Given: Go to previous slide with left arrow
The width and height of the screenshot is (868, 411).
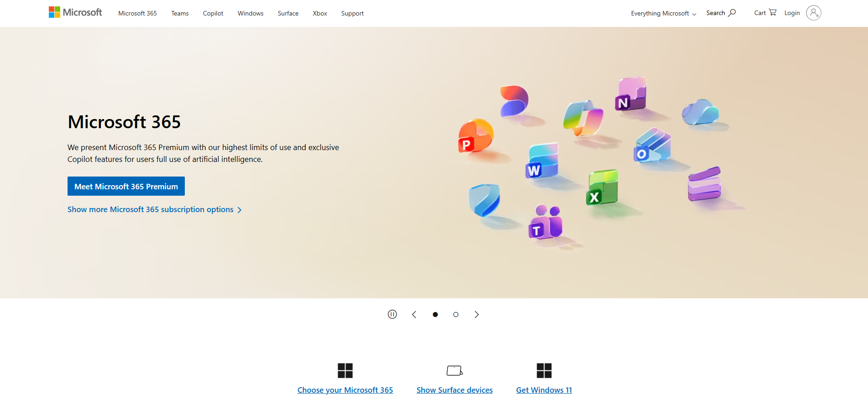Looking at the screenshot, I should tap(414, 314).
